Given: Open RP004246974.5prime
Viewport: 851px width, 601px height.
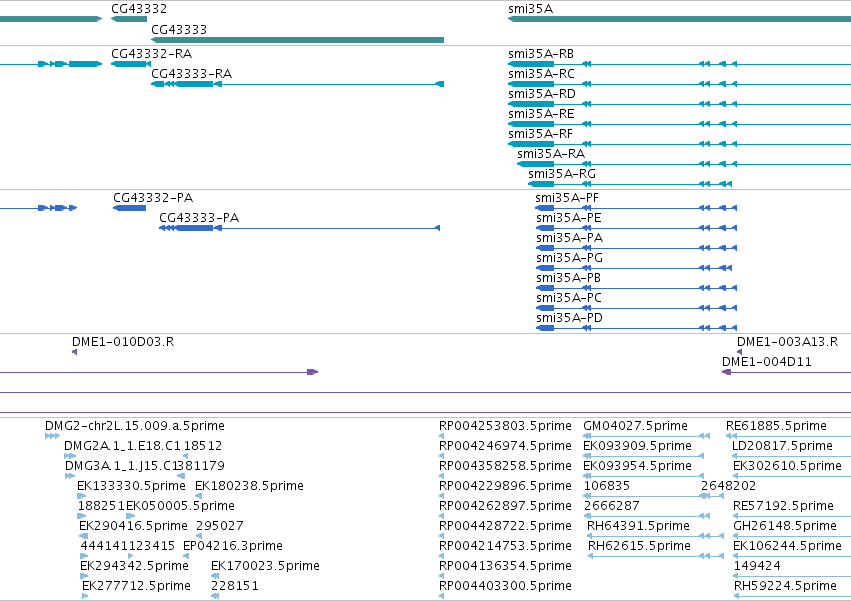Looking at the screenshot, I should coord(505,446).
